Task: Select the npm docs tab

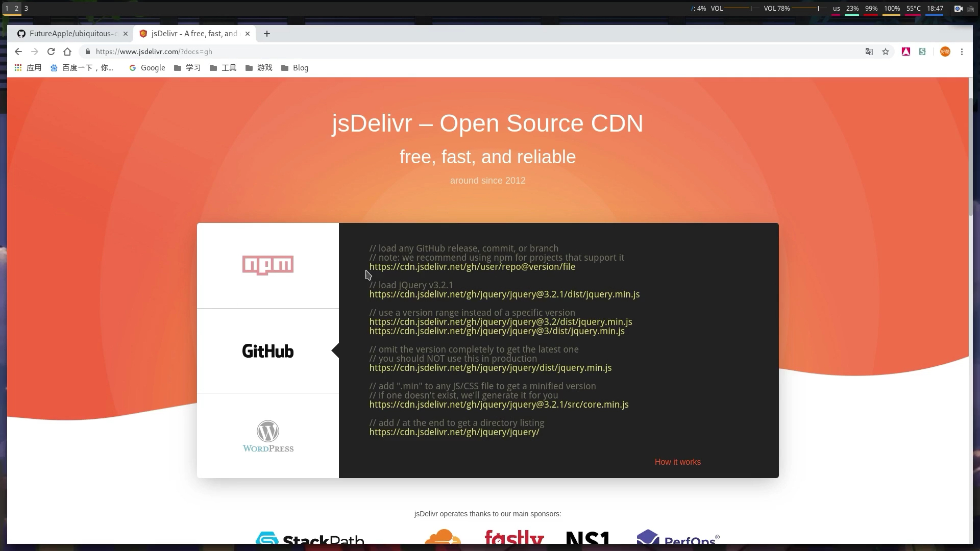Action: [268, 265]
